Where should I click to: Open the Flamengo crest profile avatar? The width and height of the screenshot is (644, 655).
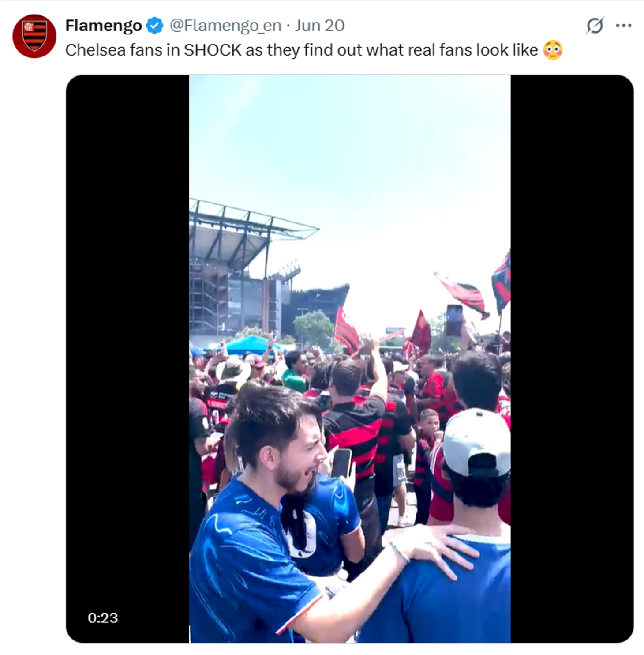[x=34, y=36]
